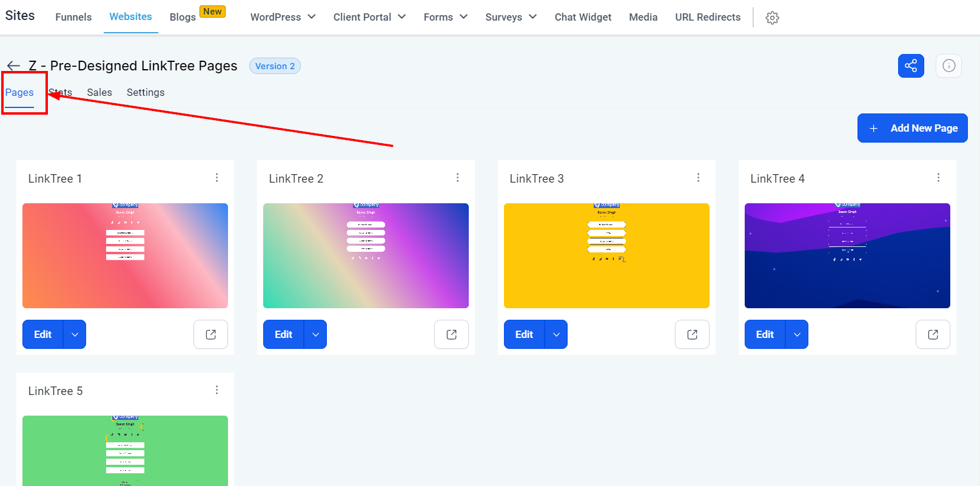Expand the Edit dropdown arrow for LinkTree 1

[x=75, y=334]
